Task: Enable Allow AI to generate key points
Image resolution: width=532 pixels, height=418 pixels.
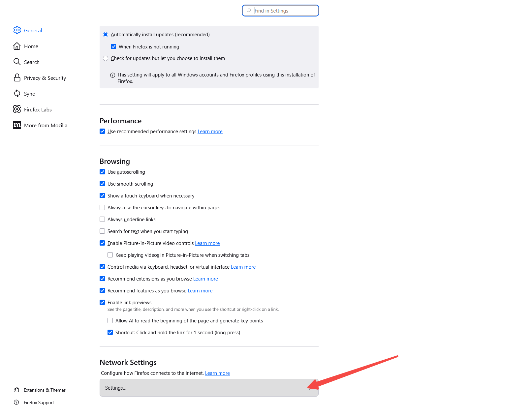Action: (x=110, y=321)
